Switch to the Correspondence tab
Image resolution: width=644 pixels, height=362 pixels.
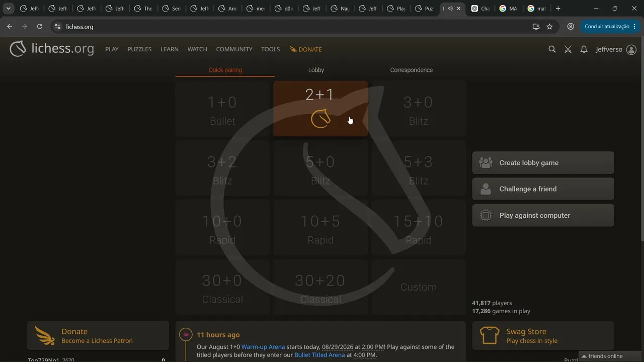411,70
